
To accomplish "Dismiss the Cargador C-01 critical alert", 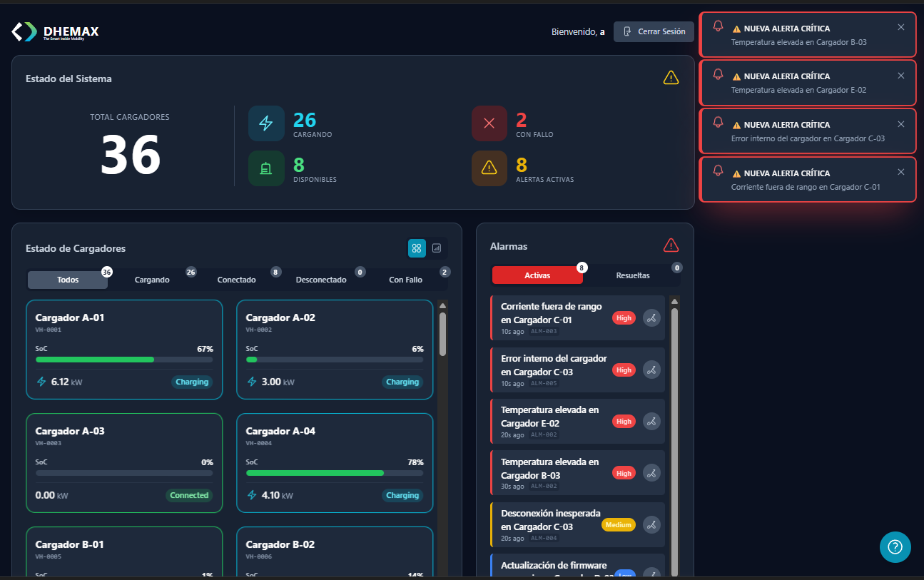I will [x=902, y=172].
